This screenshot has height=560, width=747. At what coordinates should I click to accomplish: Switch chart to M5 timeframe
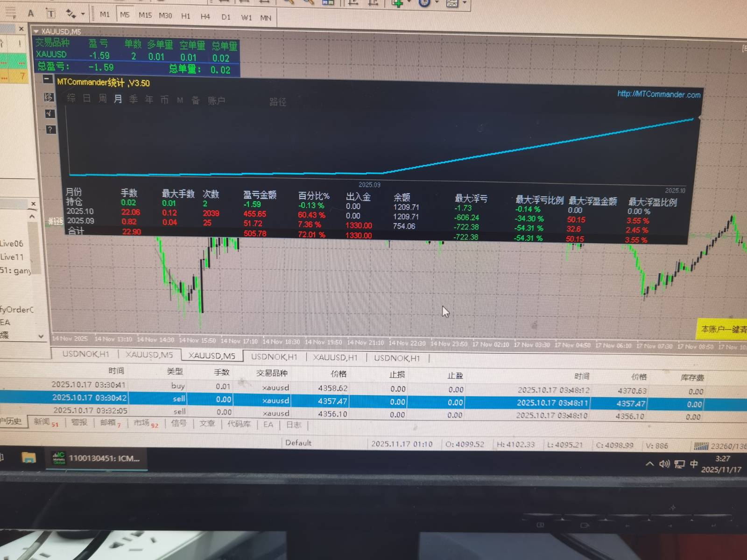(125, 14)
